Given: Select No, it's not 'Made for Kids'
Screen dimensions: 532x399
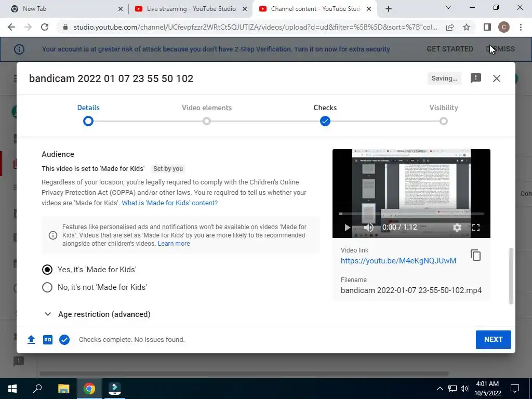Looking at the screenshot, I should click(47, 287).
